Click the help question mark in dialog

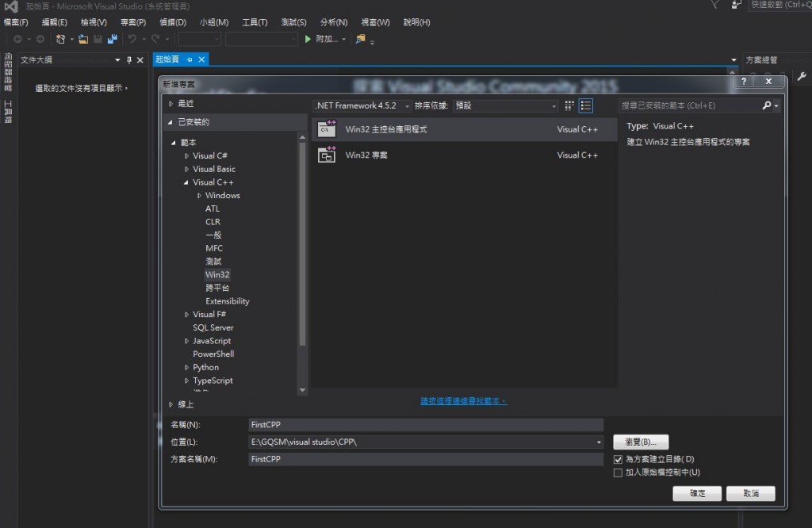click(744, 82)
